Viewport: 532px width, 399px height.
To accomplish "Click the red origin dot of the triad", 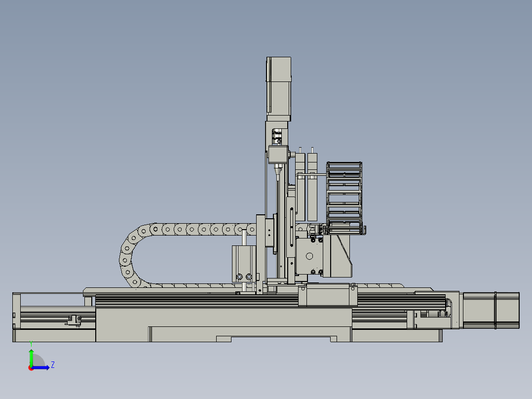I will pos(31,368).
